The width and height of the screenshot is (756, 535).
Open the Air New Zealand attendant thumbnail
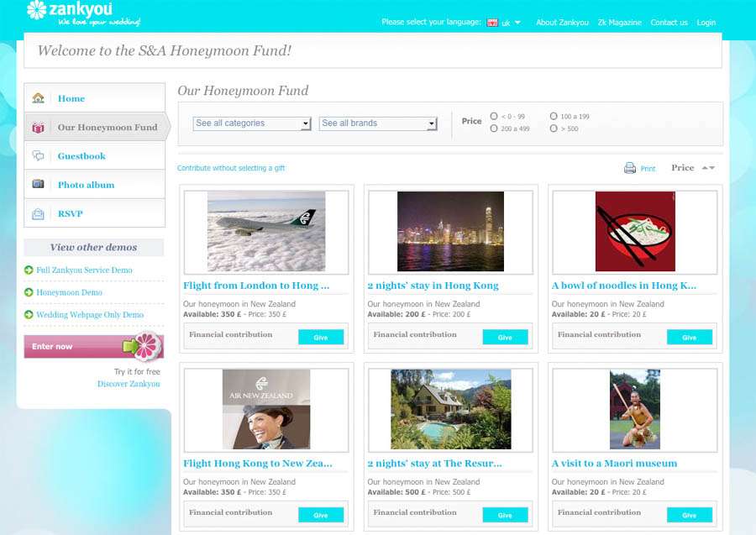point(266,409)
